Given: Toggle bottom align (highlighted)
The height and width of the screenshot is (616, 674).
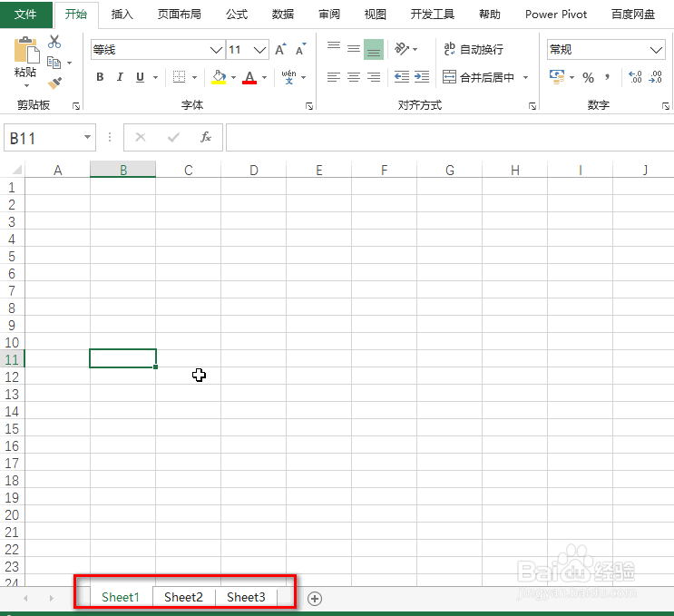Looking at the screenshot, I should pos(374,49).
